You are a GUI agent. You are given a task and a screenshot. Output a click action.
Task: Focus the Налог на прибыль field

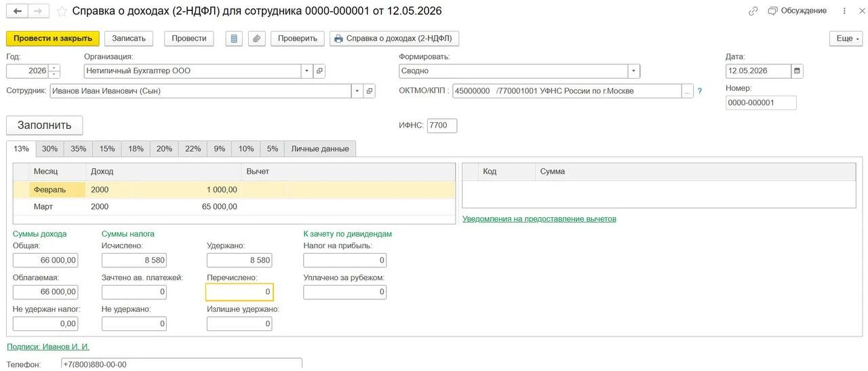pos(345,260)
